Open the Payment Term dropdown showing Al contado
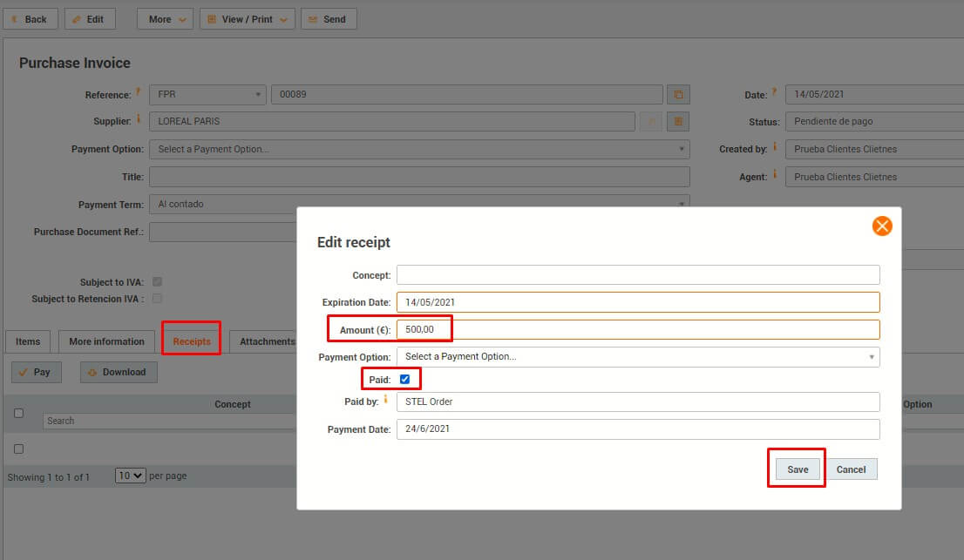This screenshot has width=964, height=560. 419,204
